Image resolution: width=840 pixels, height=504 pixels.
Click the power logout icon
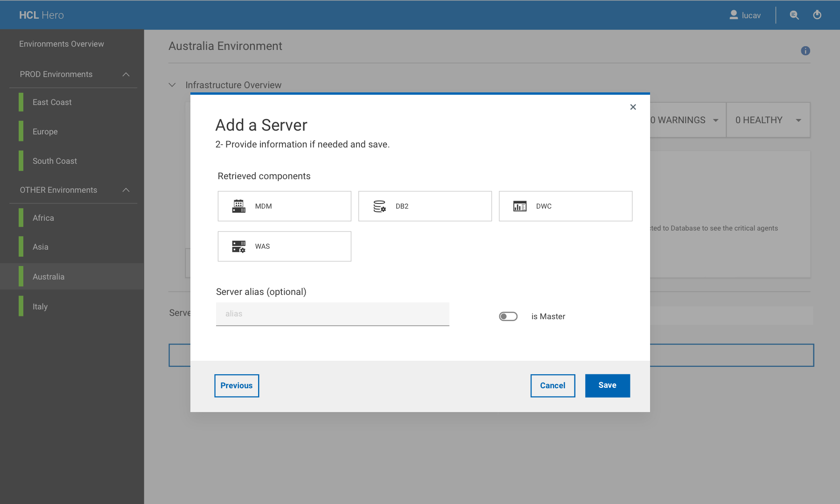click(817, 15)
